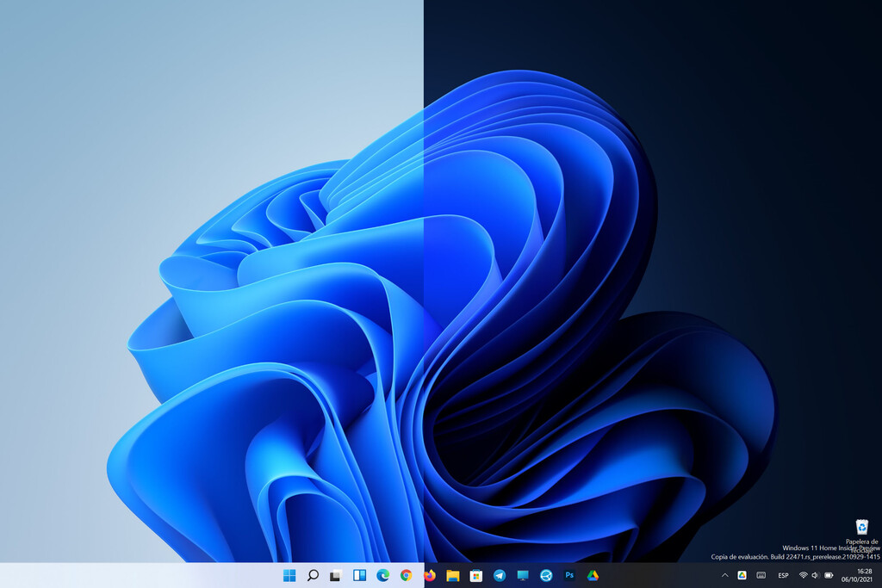Viewport: 882px width, 588px height.
Task: Launch Microsoft Edge from the taskbar
Action: click(382, 575)
